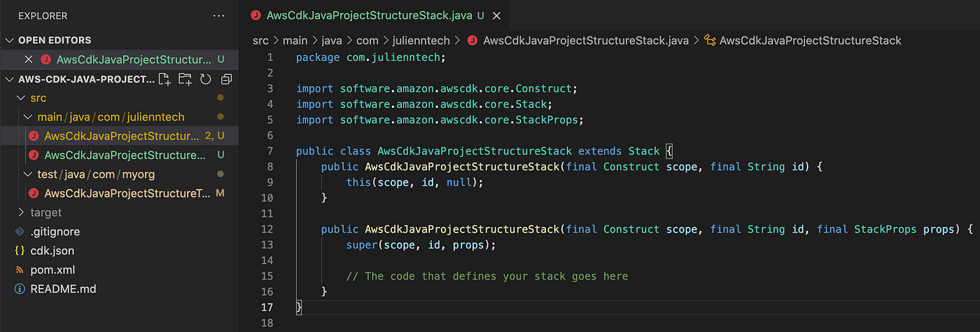The image size is (980, 332).
Task: Click the EXPLORER panel title
Action: coord(43,15)
